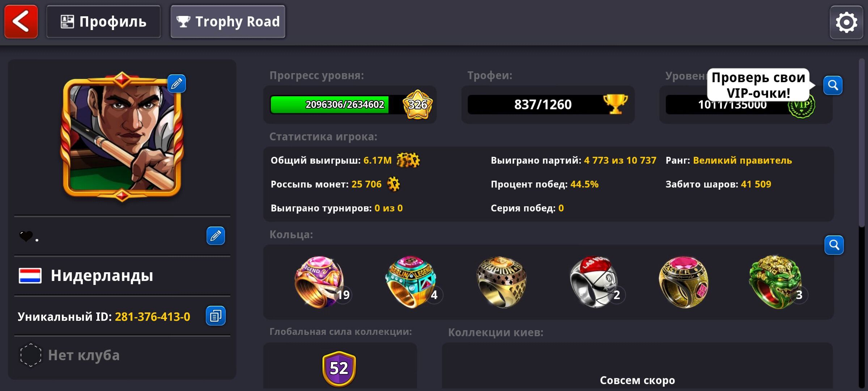Switch to the Trophy Road tab
The image size is (868, 391).
point(228,22)
